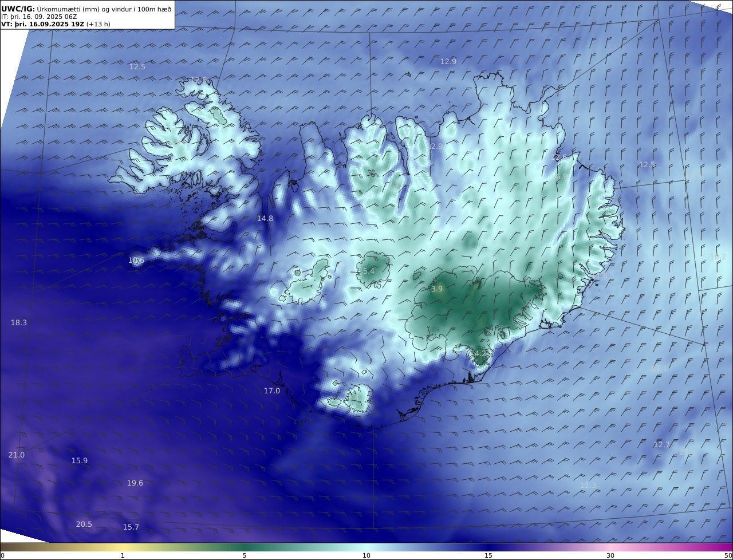This screenshot has width=733, height=560.
Task: Click the colorbar tick label 50
Action: [x=728, y=555]
